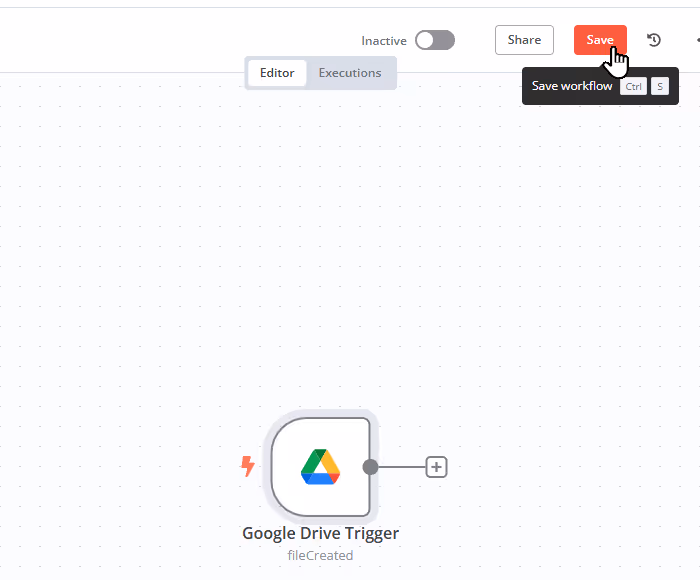Click the Save workflow tooltip text
This screenshot has width=700, height=580.
point(572,86)
